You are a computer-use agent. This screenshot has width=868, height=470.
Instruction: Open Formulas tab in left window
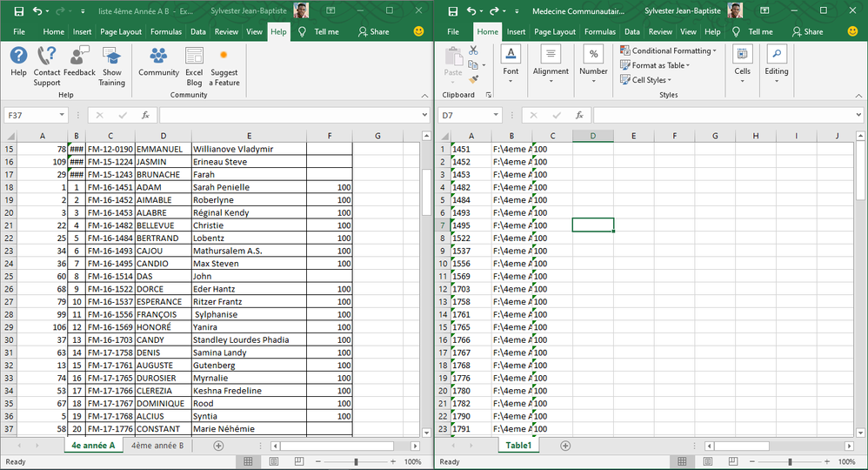(x=166, y=31)
